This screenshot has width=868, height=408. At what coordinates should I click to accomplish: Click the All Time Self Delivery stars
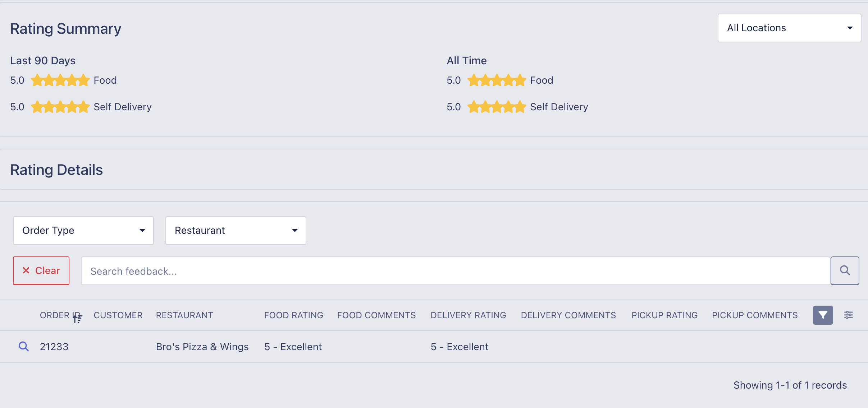497,107
